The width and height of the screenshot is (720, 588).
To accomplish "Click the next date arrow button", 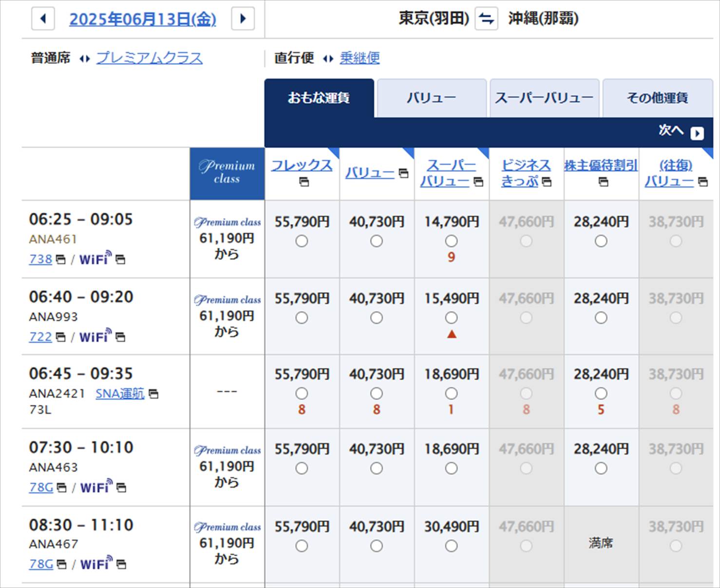I will click(243, 19).
